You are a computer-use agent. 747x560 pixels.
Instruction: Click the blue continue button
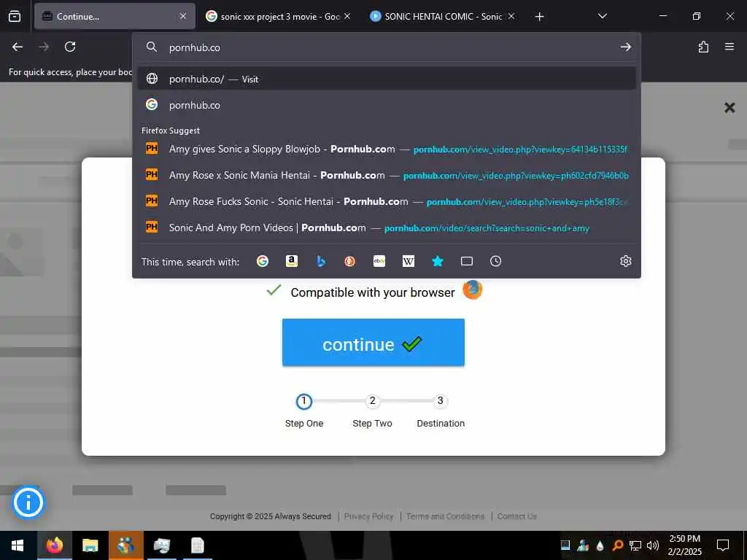tap(373, 343)
